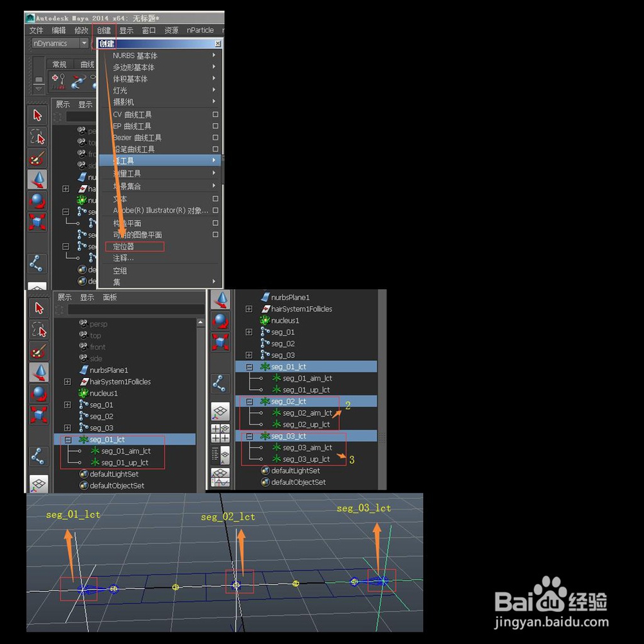644x644 pixels.
Task: Click shelf icon with red plus and key
Action: (59, 81)
